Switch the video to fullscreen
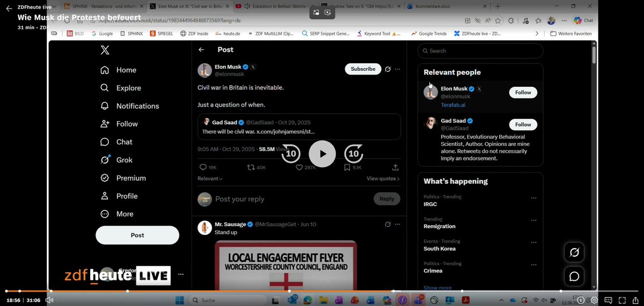 tap(623, 300)
